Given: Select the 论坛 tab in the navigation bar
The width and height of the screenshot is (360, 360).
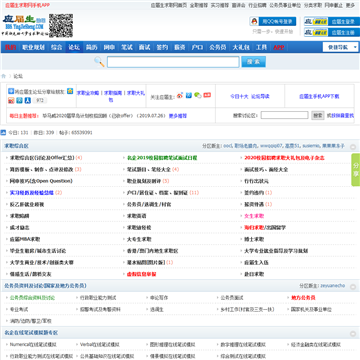Looking at the screenshot, I should 74,47.
